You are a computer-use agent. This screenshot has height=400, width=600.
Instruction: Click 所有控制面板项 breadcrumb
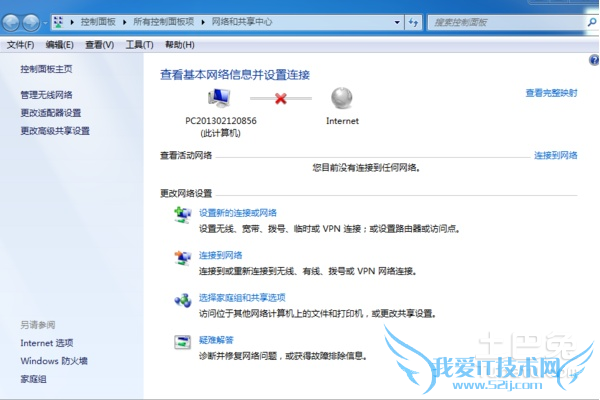coord(163,22)
